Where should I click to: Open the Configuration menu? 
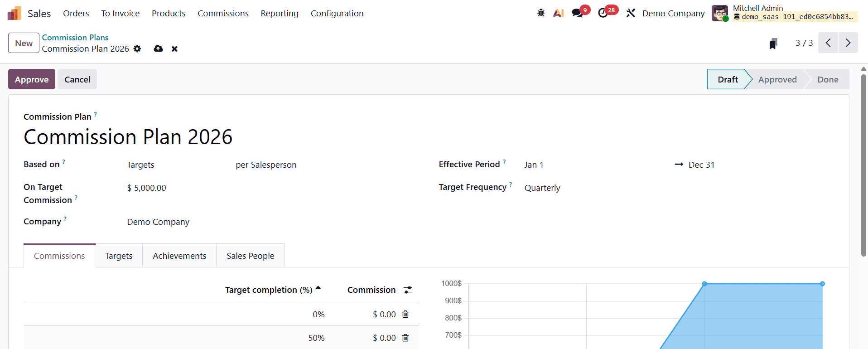tap(337, 13)
